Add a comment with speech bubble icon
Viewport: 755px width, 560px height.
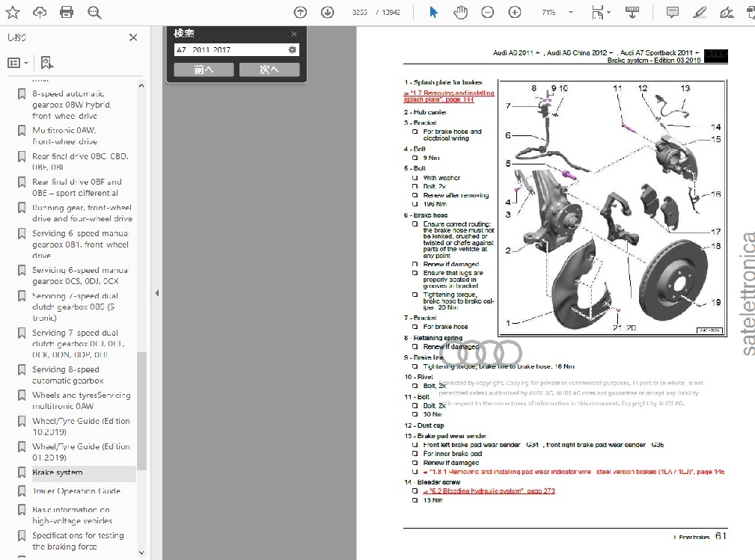point(673,13)
